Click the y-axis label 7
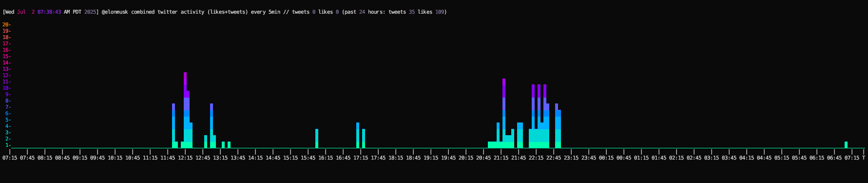Image resolution: width=868 pixels, height=183 pixels. tap(8, 107)
